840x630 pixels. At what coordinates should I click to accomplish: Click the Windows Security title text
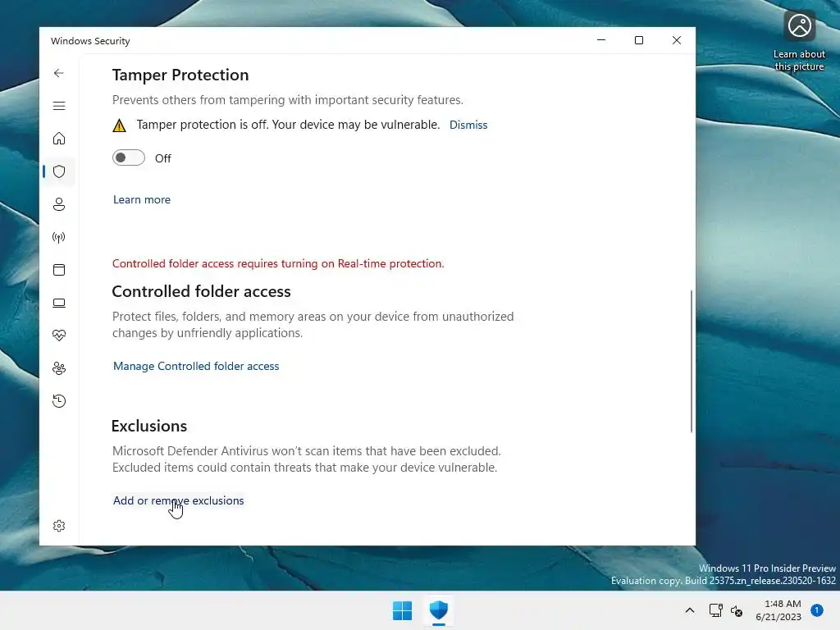pyautogui.click(x=90, y=41)
